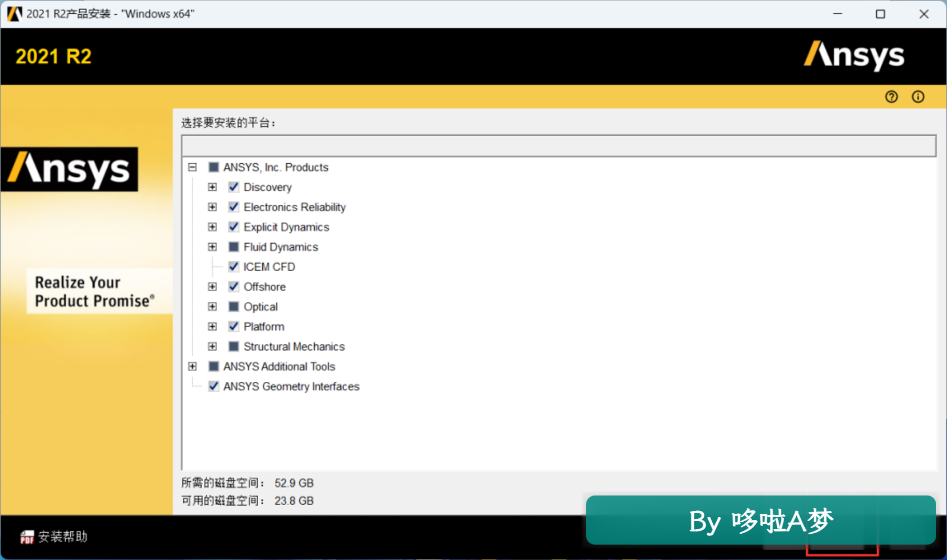Expand the Explicit Dynamics node
The height and width of the screenshot is (560, 947).
[212, 227]
